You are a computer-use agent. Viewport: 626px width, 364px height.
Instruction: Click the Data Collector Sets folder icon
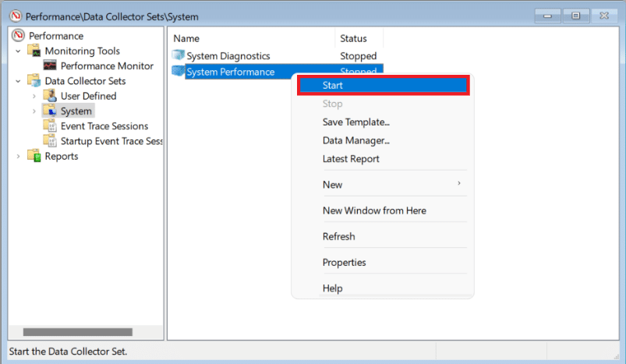point(34,81)
